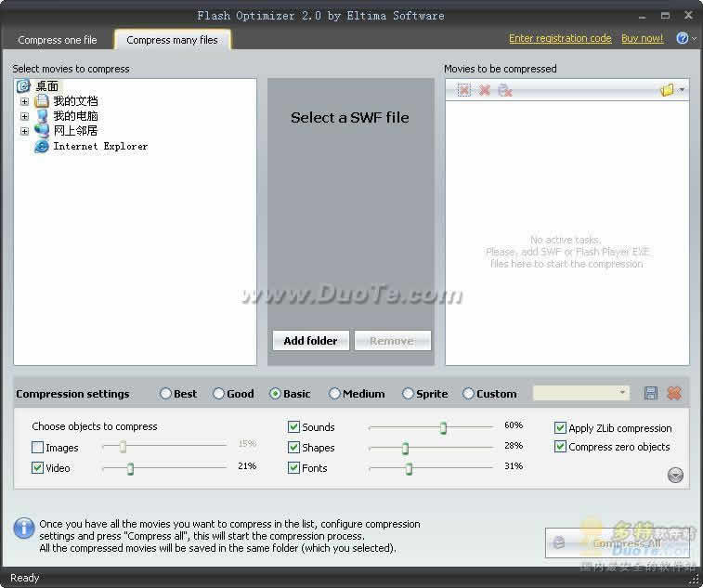Image resolution: width=703 pixels, height=588 pixels.
Task: Click the clear all tasks icon
Action: click(464, 90)
